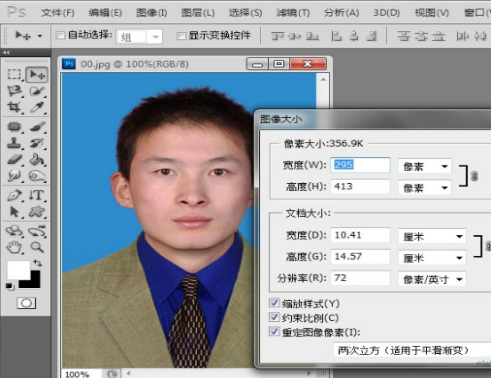Uncheck 约束比例(C) checkbox

[274, 317]
